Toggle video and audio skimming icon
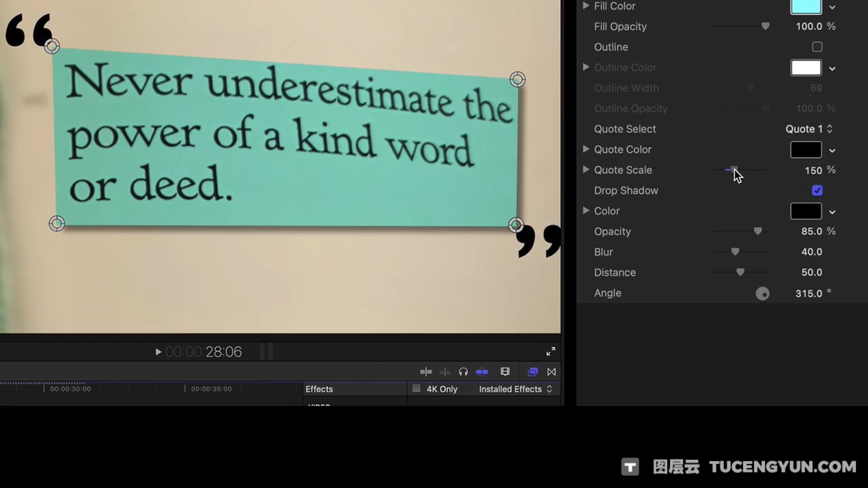 (425, 372)
